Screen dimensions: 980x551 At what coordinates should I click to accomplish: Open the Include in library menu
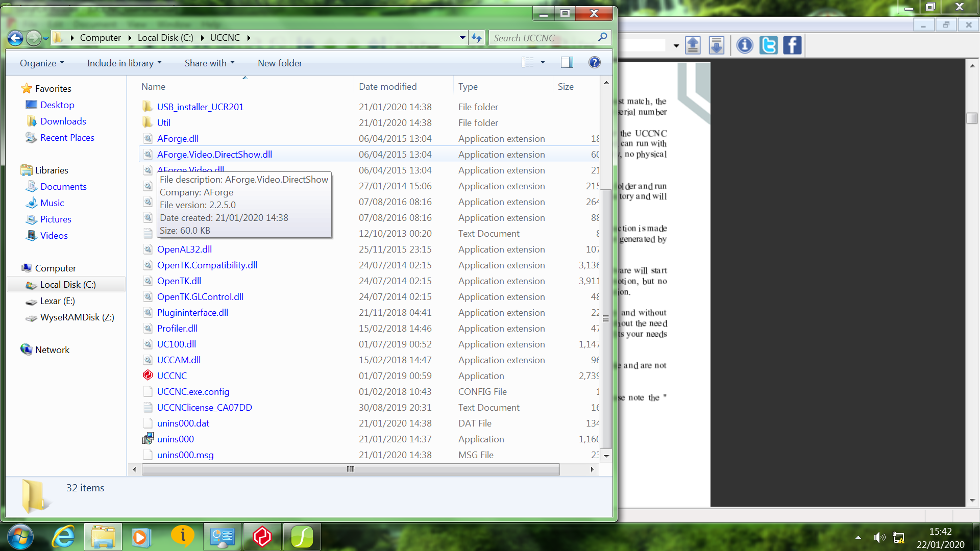tap(124, 63)
